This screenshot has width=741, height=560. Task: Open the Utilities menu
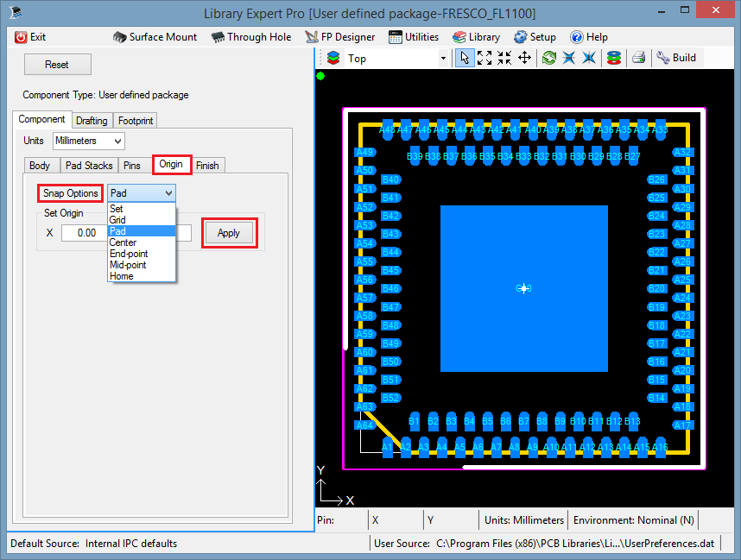tap(414, 37)
